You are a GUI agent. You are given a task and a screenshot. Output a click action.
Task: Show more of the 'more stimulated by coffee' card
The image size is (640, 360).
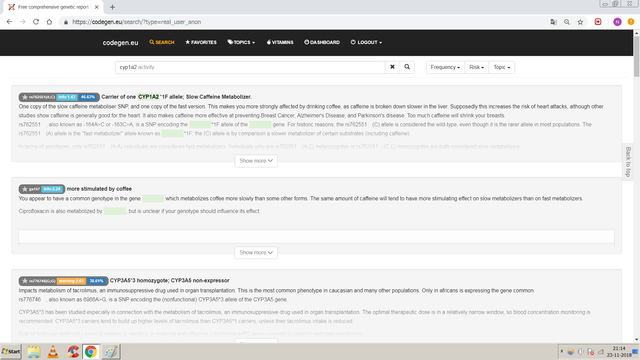coord(256,253)
